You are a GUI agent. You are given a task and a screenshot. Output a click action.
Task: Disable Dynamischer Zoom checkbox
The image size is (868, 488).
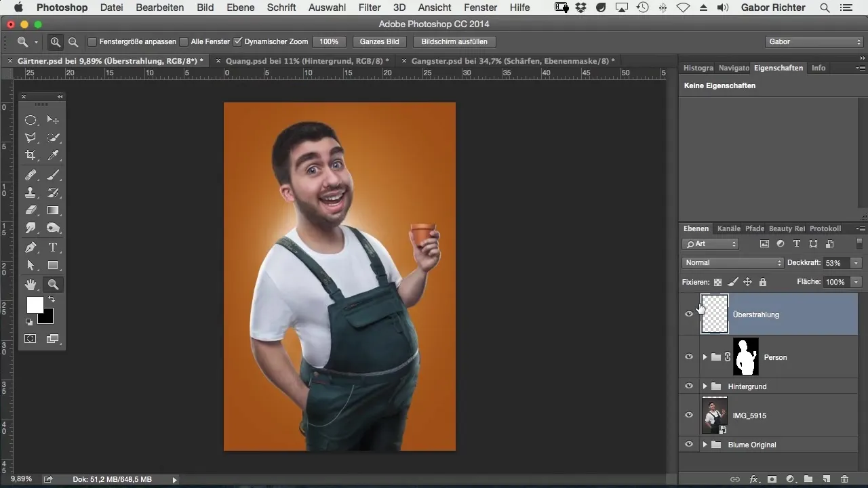[237, 41]
